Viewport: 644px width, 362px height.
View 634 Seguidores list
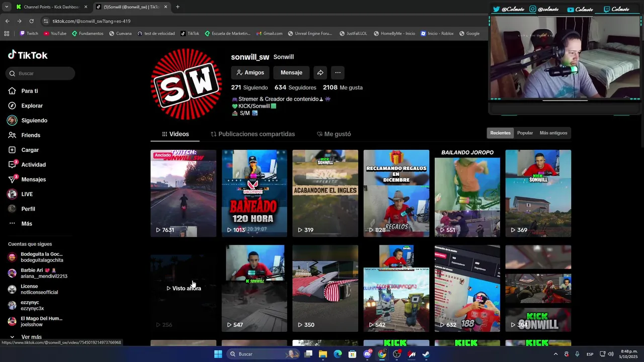pyautogui.click(x=294, y=87)
